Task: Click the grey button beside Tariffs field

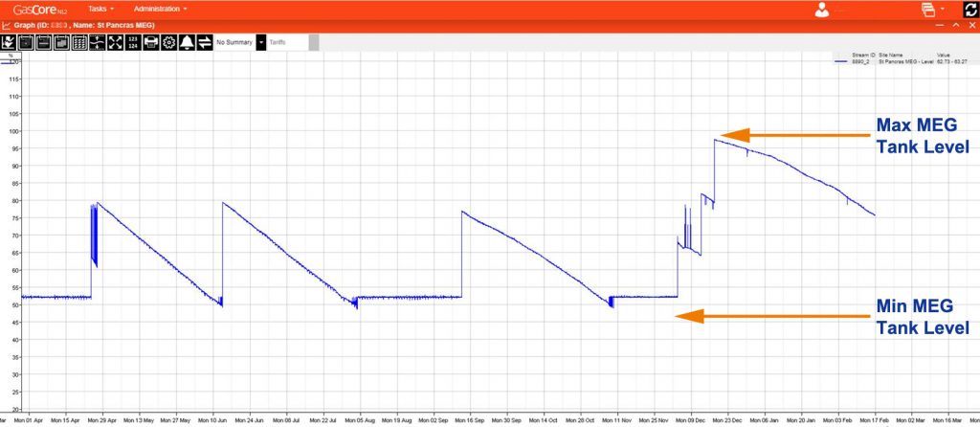Action: coord(314,42)
